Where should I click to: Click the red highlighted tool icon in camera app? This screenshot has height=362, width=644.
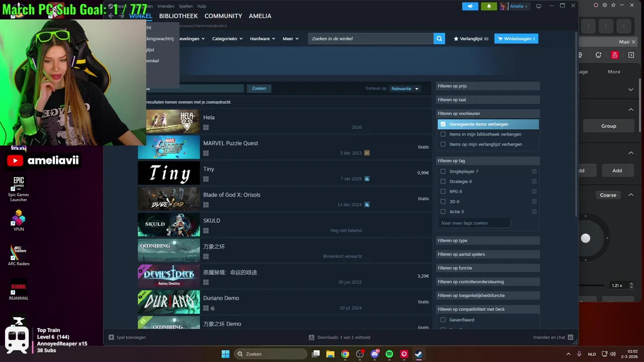pos(615,55)
